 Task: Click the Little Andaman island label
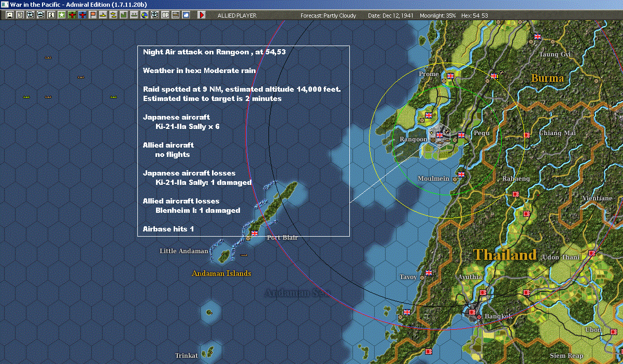point(184,251)
